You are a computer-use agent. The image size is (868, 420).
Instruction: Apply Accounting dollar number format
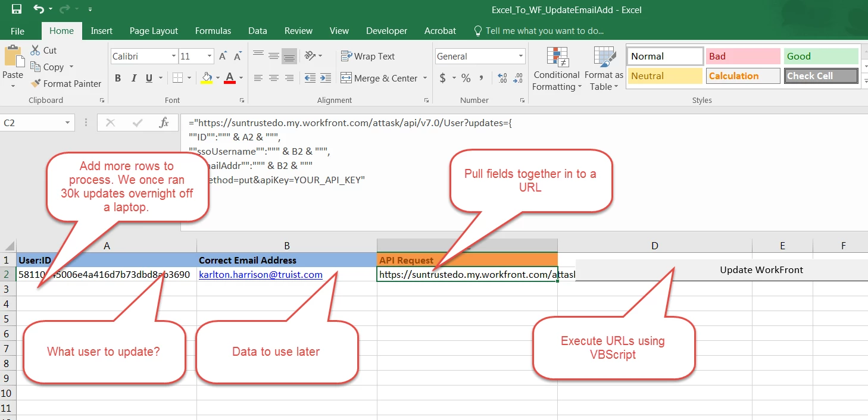pyautogui.click(x=443, y=78)
